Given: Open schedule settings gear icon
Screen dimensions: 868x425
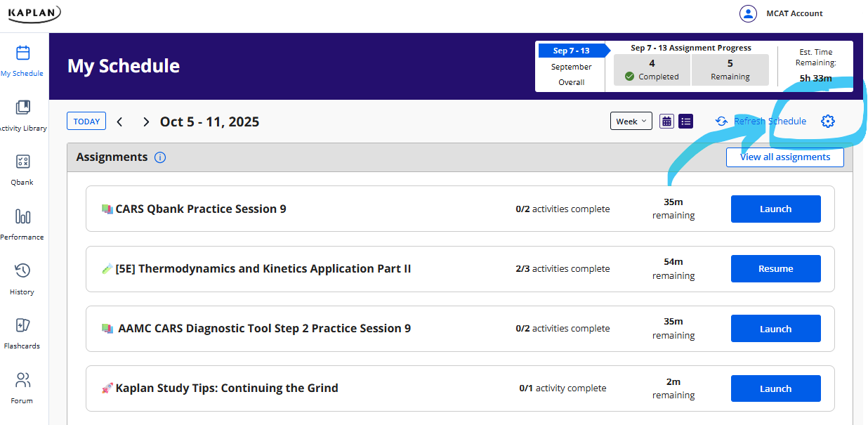Looking at the screenshot, I should pos(828,122).
